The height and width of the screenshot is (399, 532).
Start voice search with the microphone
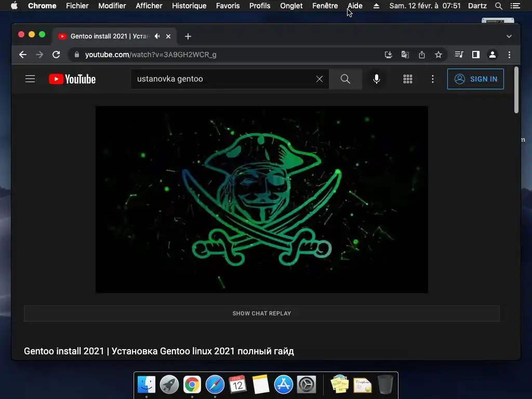[x=377, y=79]
